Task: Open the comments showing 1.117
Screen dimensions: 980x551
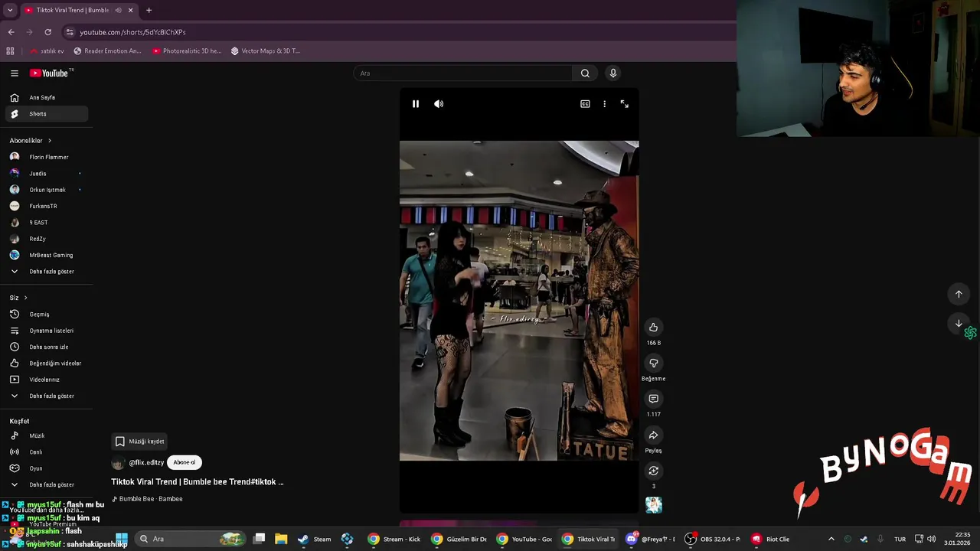Action: click(653, 399)
